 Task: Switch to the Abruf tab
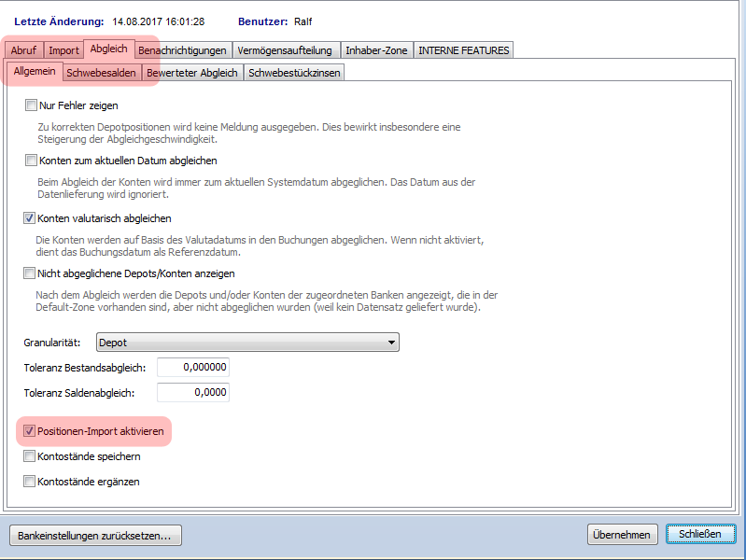22,50
